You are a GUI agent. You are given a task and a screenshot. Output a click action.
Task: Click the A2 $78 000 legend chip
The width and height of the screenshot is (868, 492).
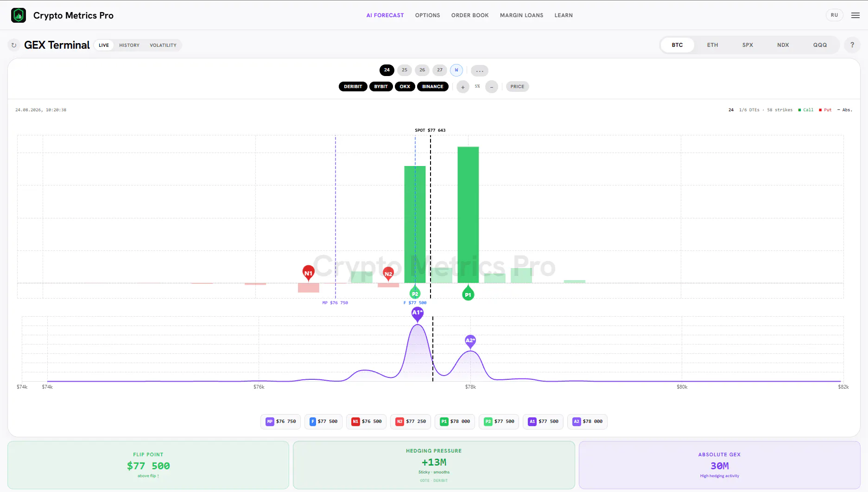[x=588, y=422]
